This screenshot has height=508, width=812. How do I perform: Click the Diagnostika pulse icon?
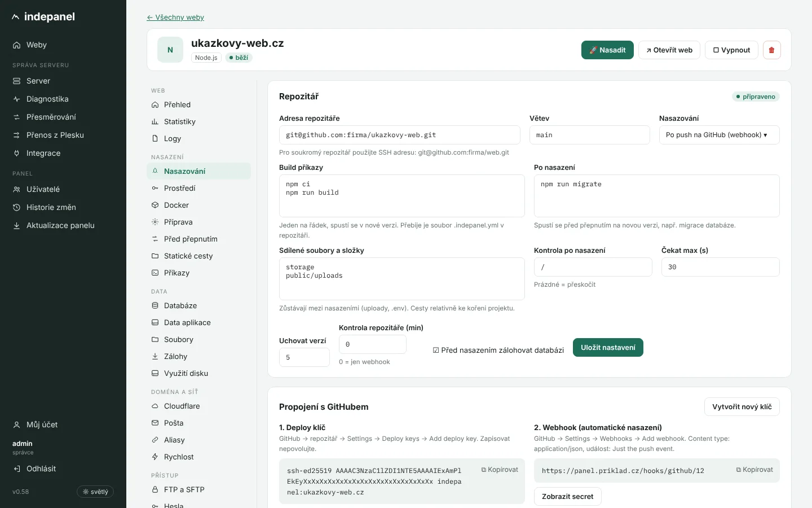16,99
